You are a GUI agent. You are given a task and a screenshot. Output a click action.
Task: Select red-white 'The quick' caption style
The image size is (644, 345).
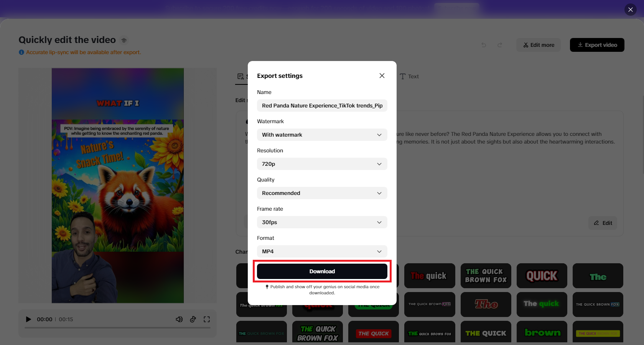(430, 276)
